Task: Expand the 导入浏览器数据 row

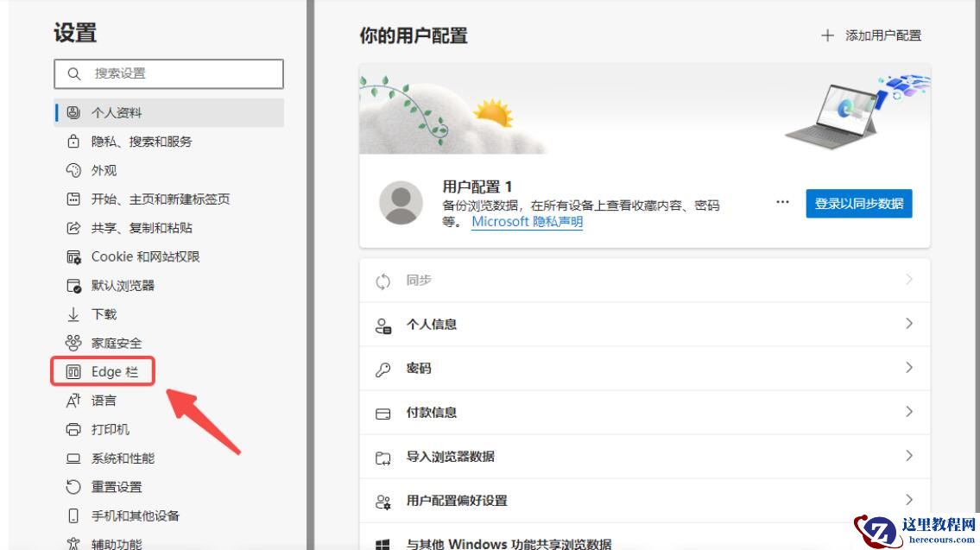Action: [909, 456]
